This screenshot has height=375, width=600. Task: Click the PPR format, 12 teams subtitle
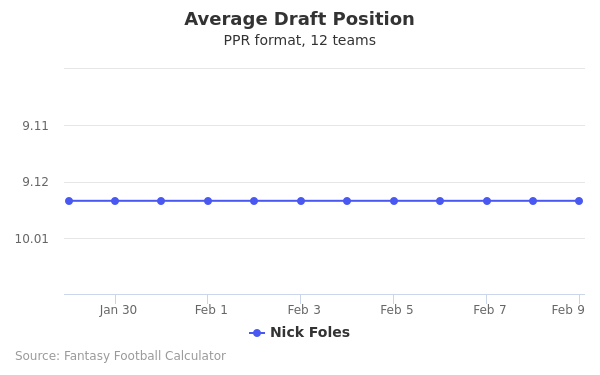pos(300,40)
